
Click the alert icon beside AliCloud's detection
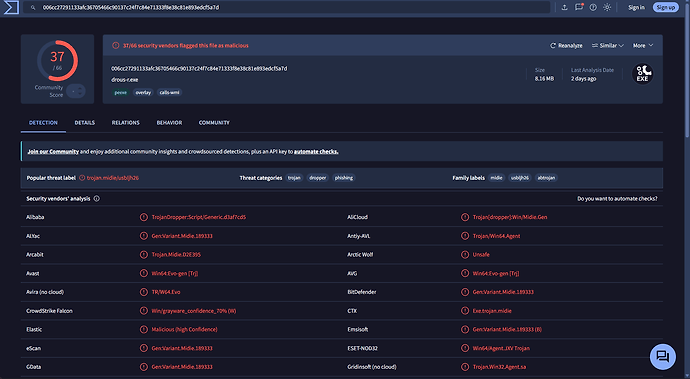pyautogui.click(x=465, y=217)
